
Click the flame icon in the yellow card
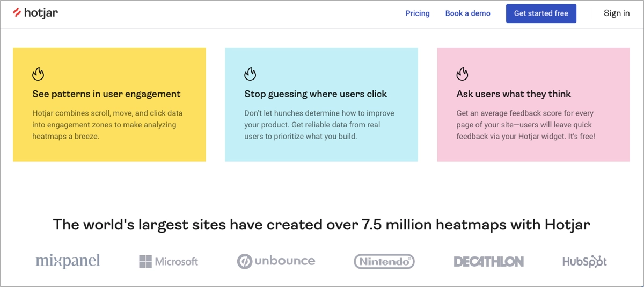pos(38,74)
